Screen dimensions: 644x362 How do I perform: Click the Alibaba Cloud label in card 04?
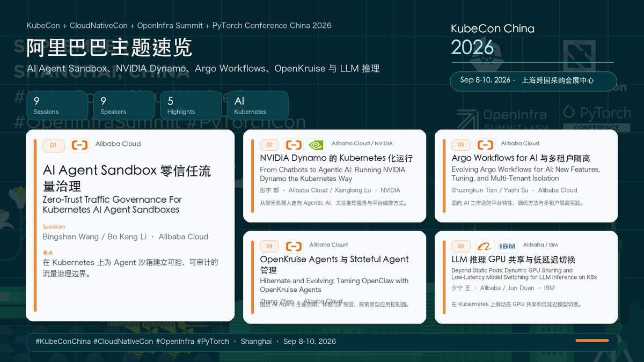(x=328, y=245)
